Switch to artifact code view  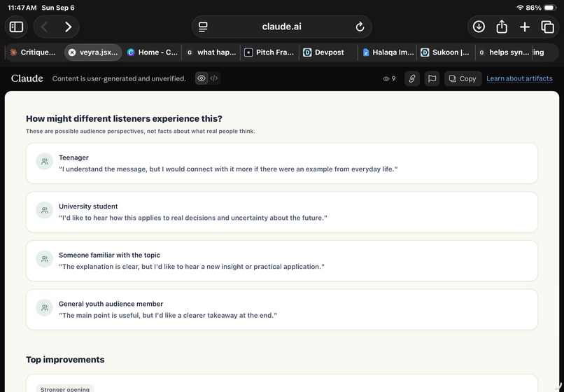pos(214,78)
